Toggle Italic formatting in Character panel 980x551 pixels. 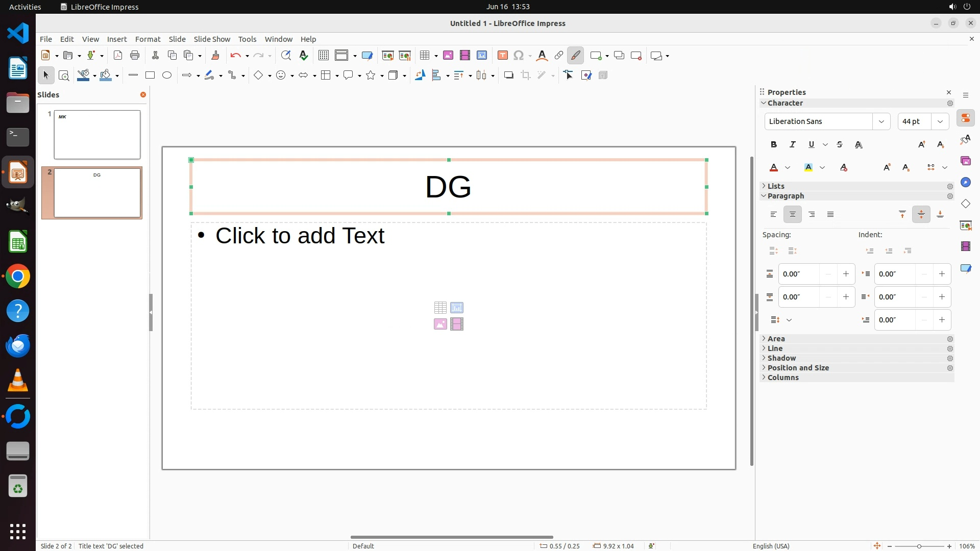(x=793, y=145)
